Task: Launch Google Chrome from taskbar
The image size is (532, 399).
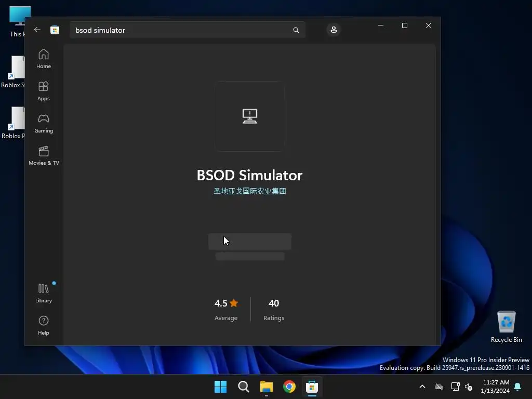Action: (x=289, y=387)
